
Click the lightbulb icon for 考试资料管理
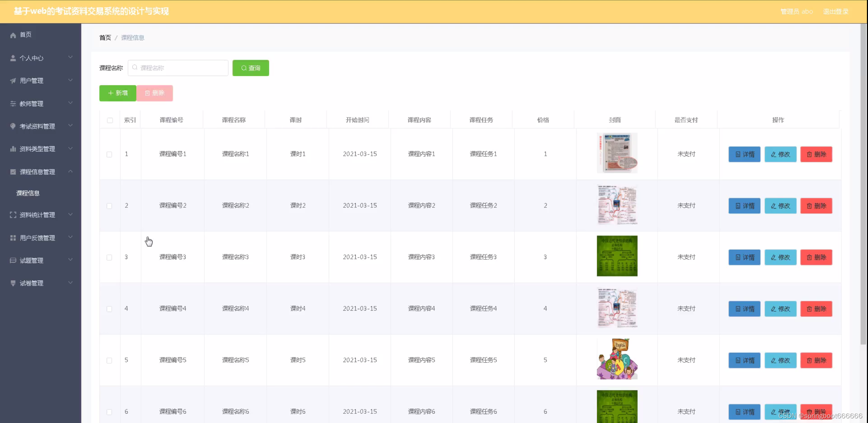pos(13,126)
